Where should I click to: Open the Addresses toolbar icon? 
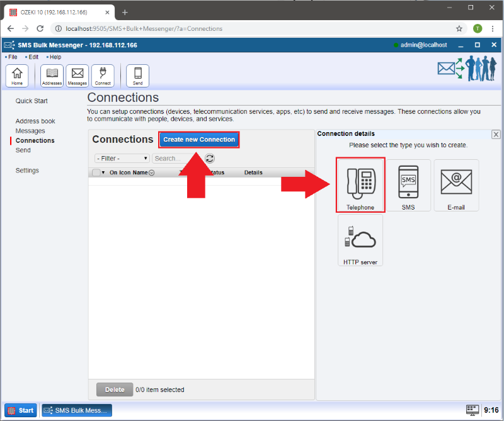pyautogui.click(x=52, y=76)
